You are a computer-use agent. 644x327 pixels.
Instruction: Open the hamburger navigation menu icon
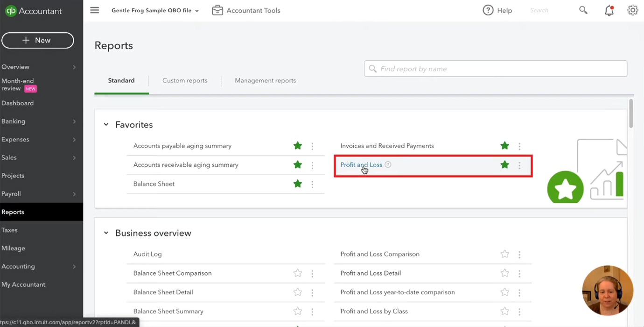click(x=95, y=10)
